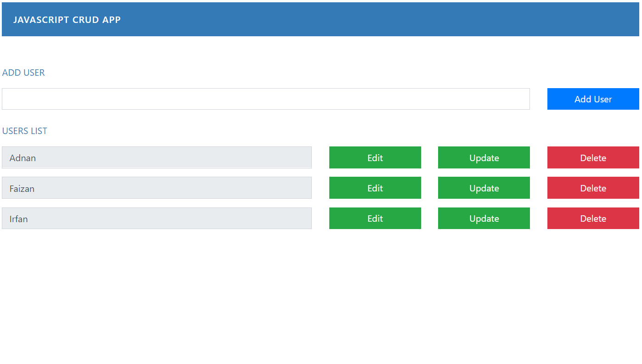Save changes with Update for Irfan
The image size is (642, 364).
point(484,218)
